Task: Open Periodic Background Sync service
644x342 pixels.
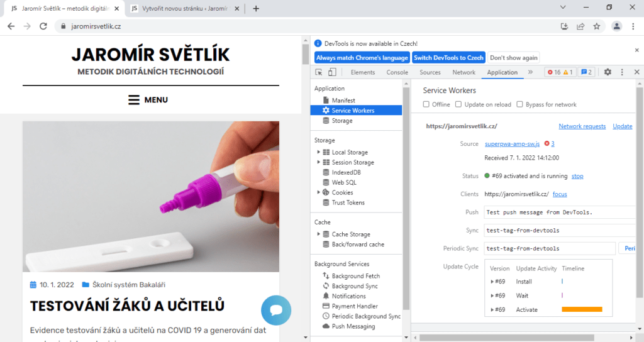Action: pyautogui.click(x=366, y=316)
